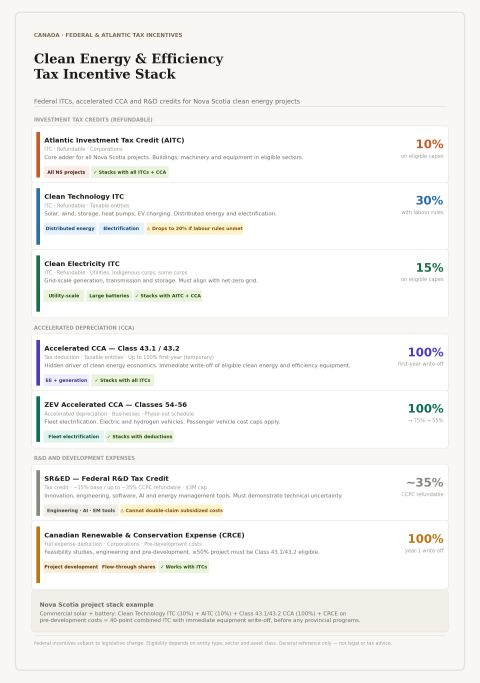Open Accelerated CCA Class 43.1 / 43.2 title
The width and height of the screenshot is (480, 683).
point(112,348)
